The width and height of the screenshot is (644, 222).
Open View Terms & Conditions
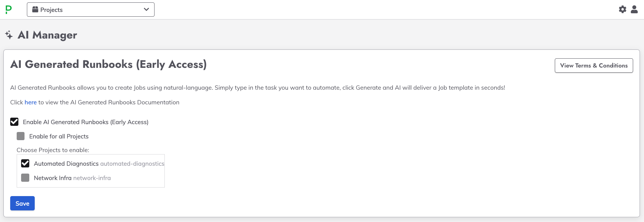click(x=594, y=65)
